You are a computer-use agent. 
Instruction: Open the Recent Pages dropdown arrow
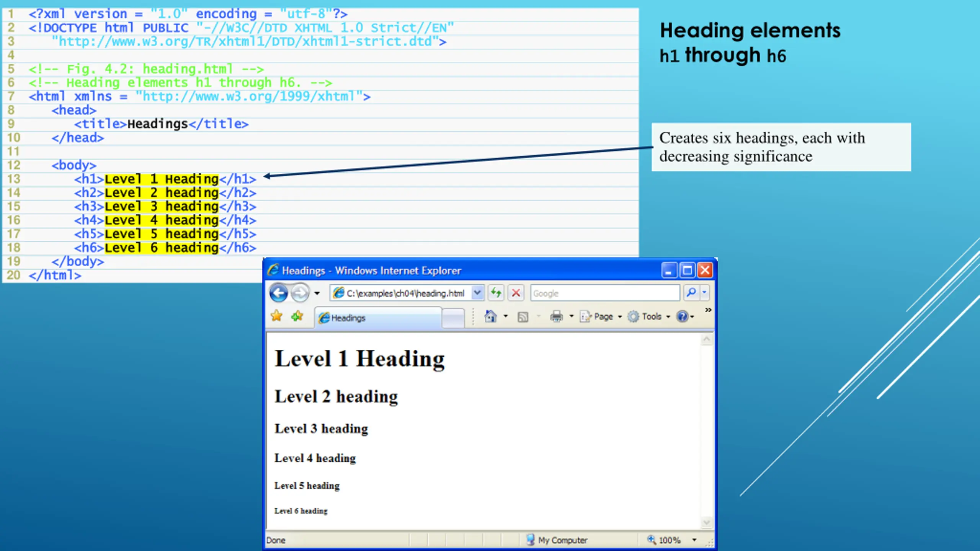coord(317,293)
